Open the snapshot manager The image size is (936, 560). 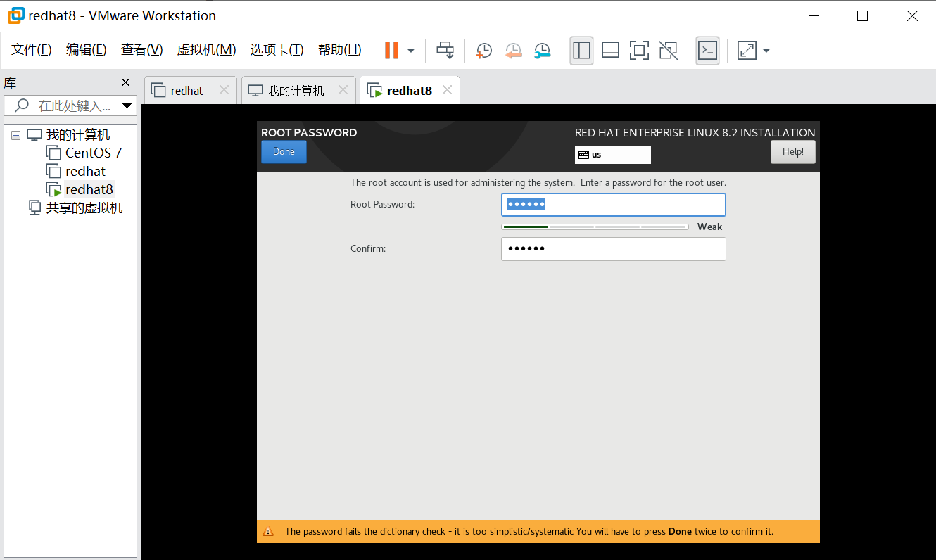[x=542, y=50]
